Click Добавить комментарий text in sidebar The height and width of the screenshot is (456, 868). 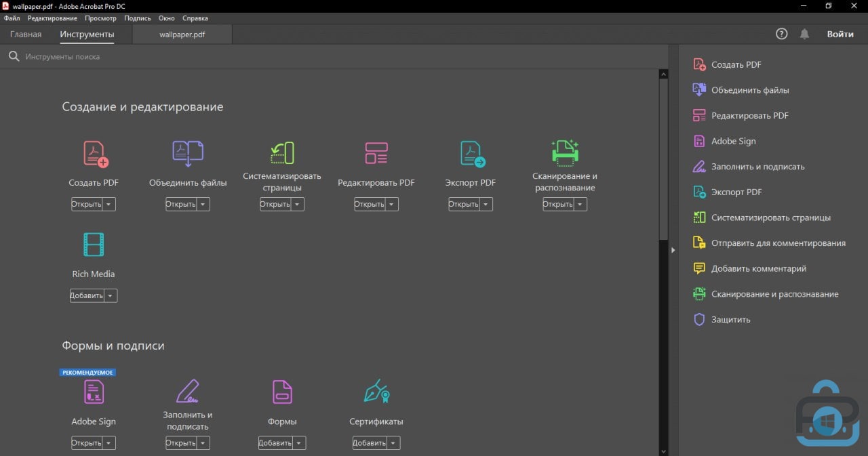click(x=759, y=268)
